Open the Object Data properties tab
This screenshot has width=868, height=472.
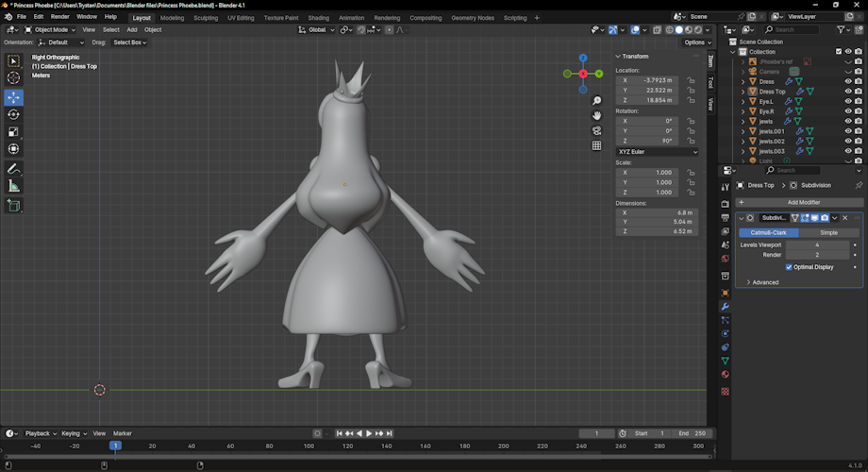tap(725, 361)
